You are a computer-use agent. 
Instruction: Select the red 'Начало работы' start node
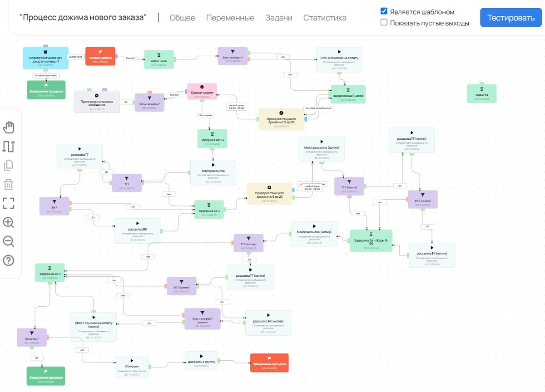(100, 56)
